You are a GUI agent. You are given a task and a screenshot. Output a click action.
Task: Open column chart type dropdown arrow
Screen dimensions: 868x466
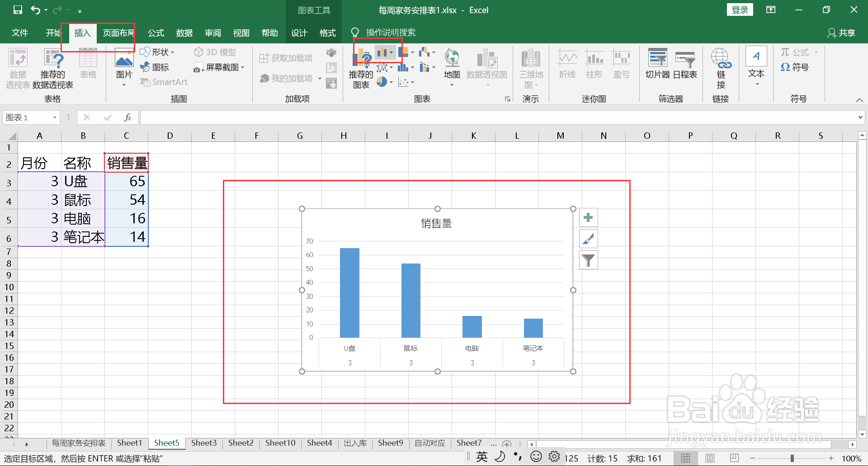[391, 52]
